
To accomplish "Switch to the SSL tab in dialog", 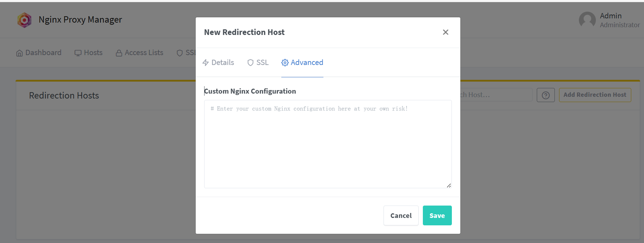I will coord(258,63).
